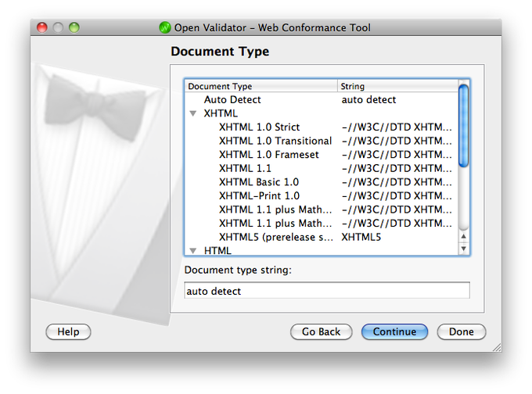This screenshot has height=394, width=532.
Task: Select the XHTML group row
Action: tap(322, 113)
